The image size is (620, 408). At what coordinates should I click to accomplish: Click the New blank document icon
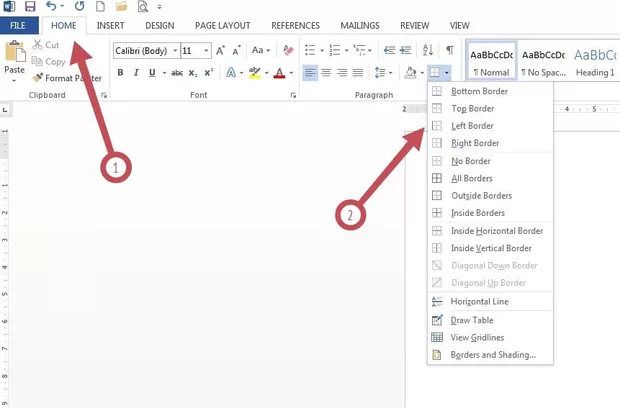tap(100, 6)
